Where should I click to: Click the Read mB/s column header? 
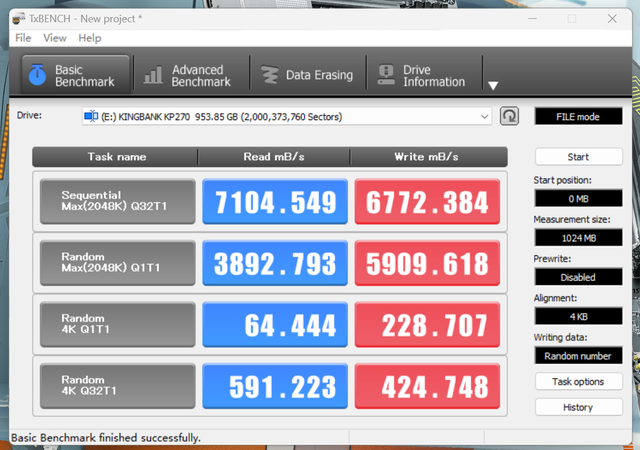point(274,157)
